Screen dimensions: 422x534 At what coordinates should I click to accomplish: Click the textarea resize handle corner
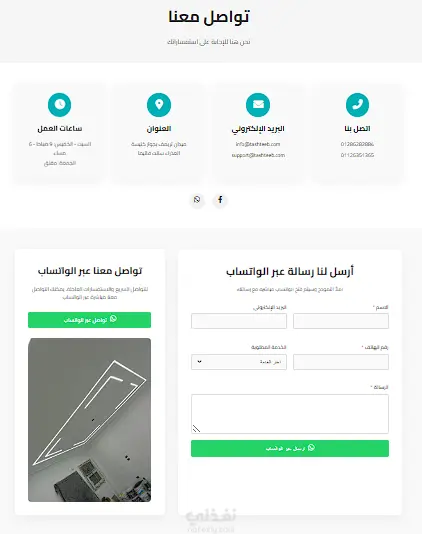[x=196, y=429]
